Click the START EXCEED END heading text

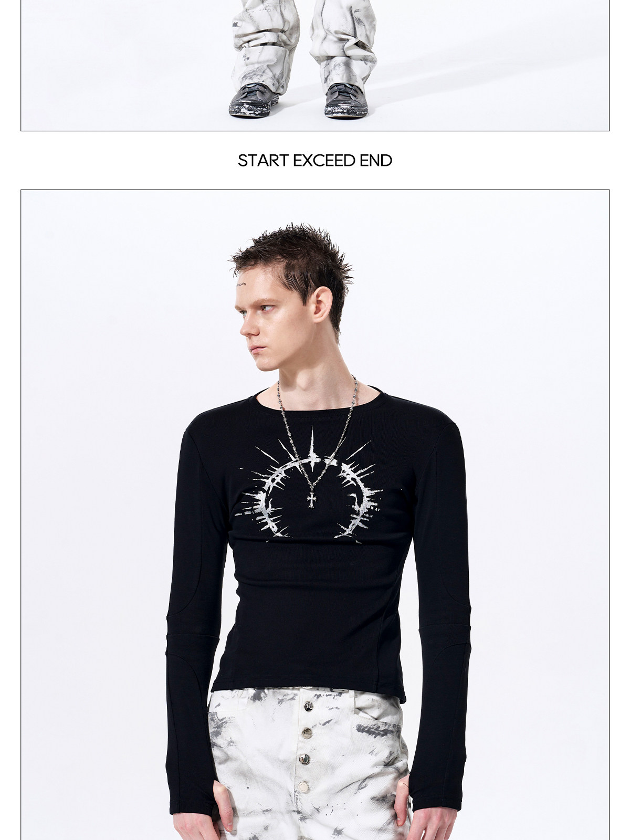click(x=315, y=160)
